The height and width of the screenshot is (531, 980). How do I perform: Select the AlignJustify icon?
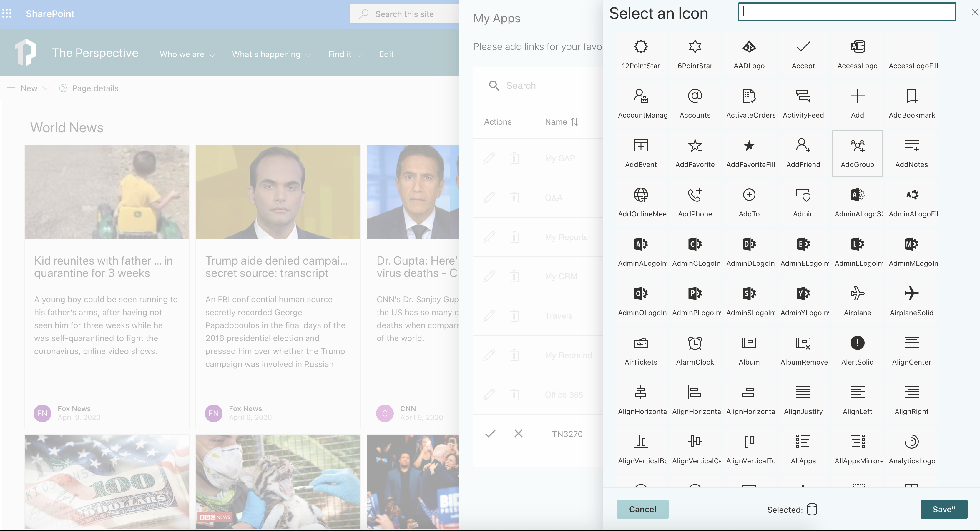pyautogui.click(x=803, y=400)
